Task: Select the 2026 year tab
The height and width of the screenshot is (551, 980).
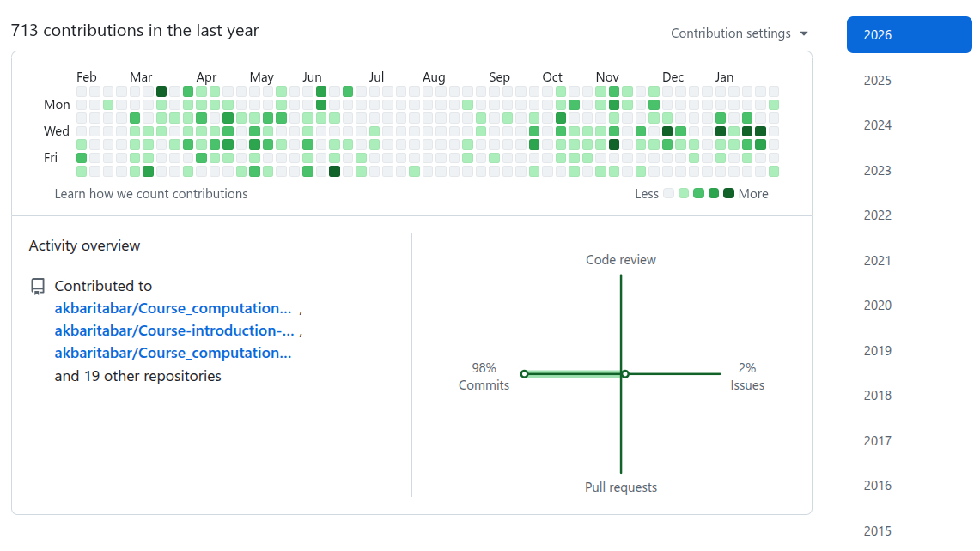Action: pos(909,35)
